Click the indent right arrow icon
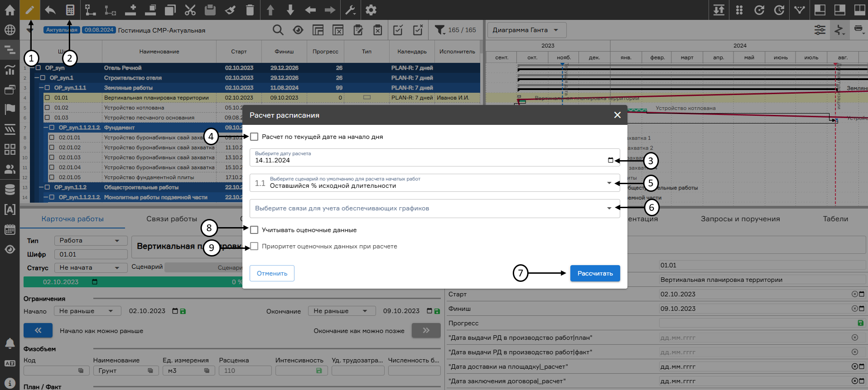 (x=330, y=10)
